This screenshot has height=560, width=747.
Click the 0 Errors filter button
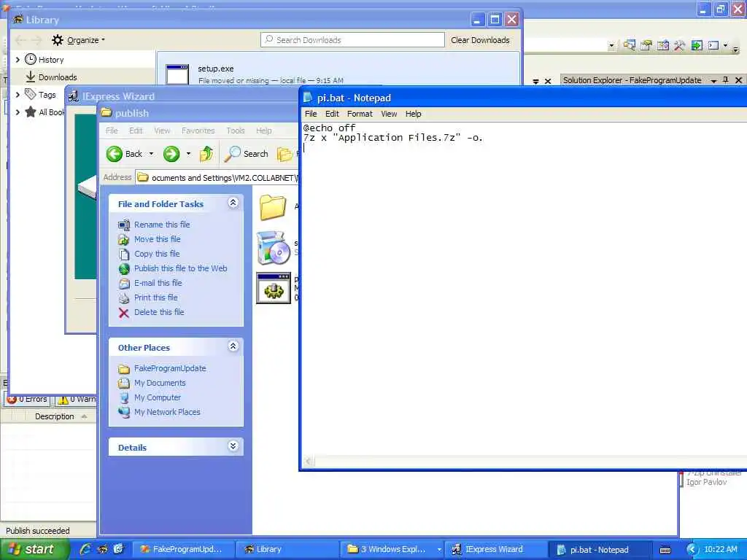pos(27,399)
